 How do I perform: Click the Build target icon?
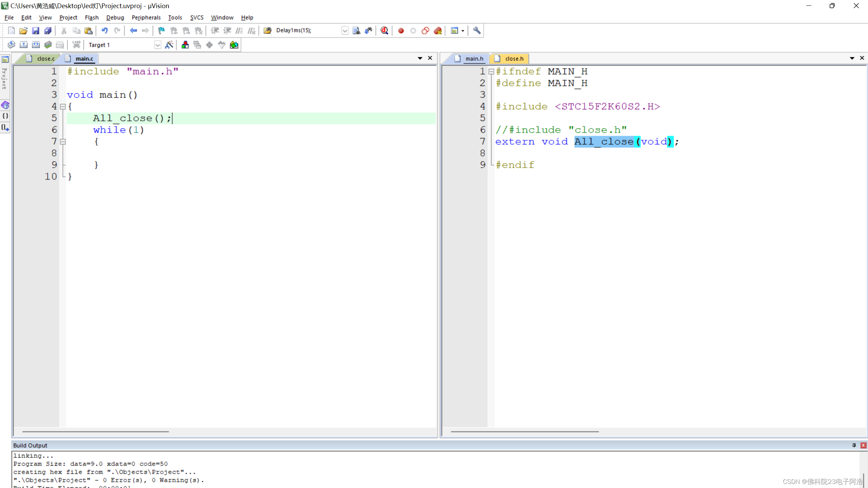point(23,45)
